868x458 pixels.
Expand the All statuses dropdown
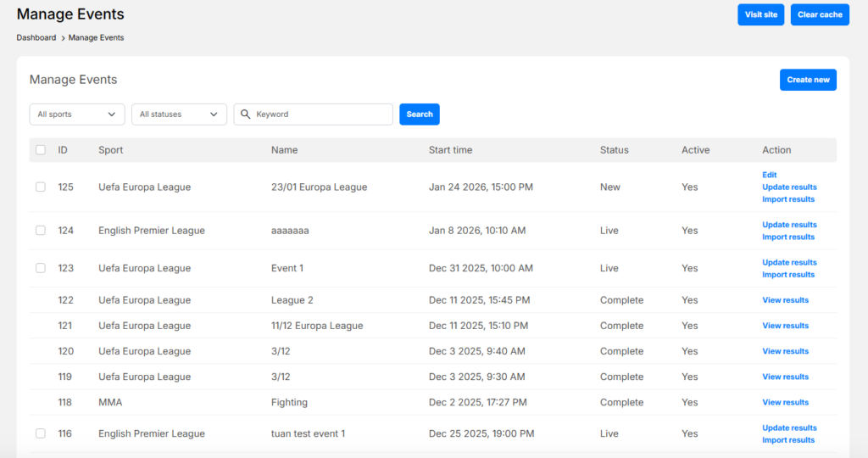coord(179,114)
